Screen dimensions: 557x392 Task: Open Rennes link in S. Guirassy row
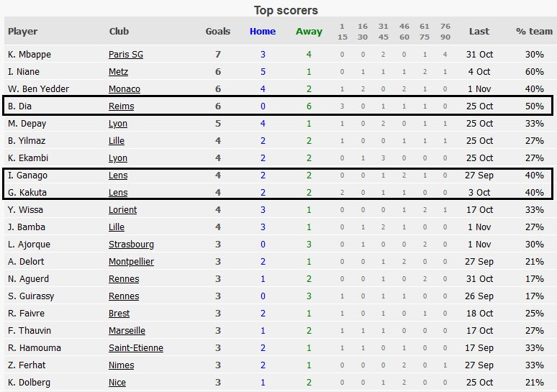124,296
